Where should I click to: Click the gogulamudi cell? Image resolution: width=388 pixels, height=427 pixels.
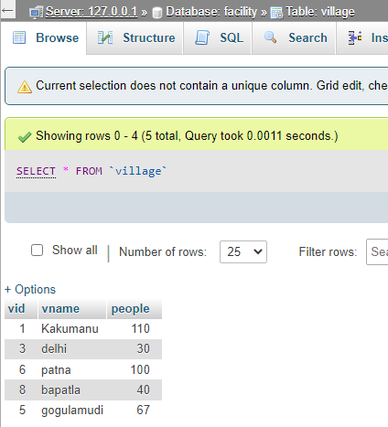72,411
